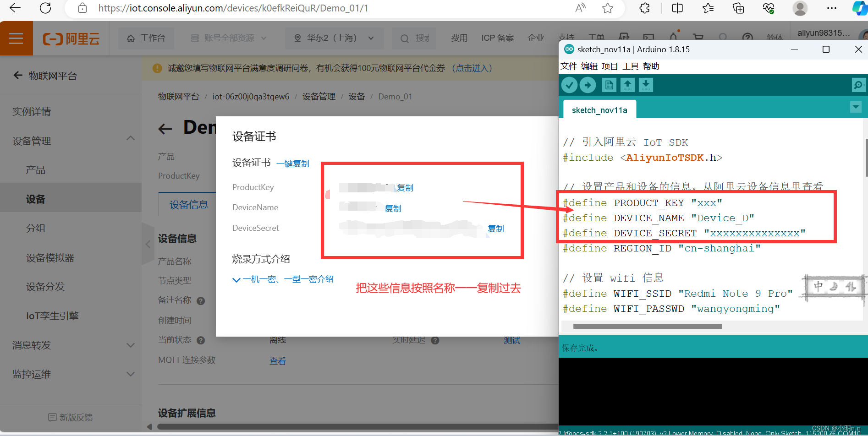The height and width of the screenshot is (436, 868).
Task: Click the Aliyun page horizontal scrollbar
Action: (x=357, y=426)
